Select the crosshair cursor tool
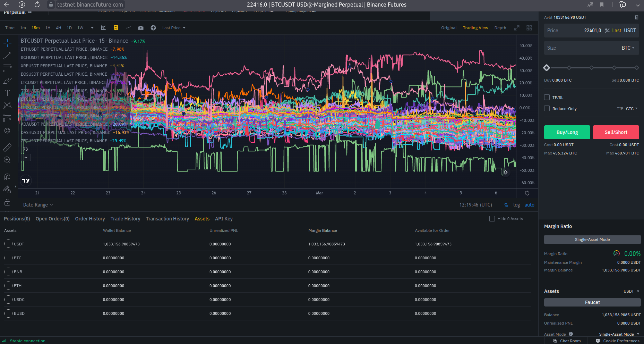 tap(7, 43)
